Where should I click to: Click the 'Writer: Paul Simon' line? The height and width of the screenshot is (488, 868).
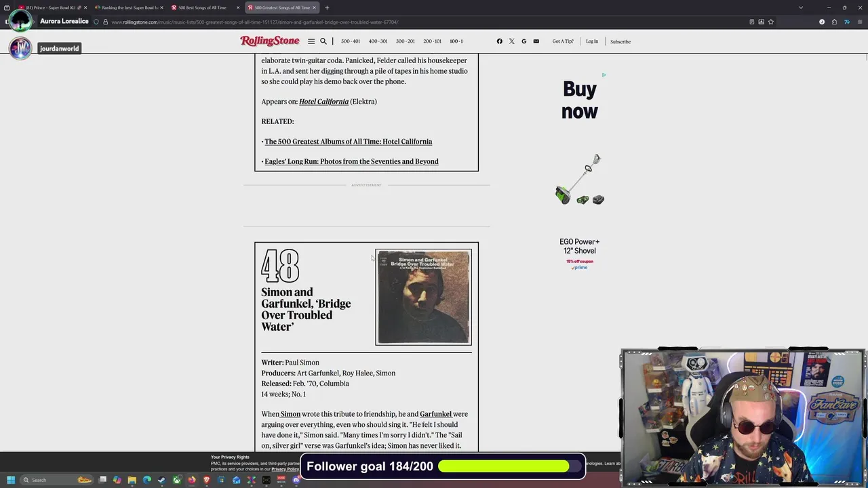tap(290, 363)
